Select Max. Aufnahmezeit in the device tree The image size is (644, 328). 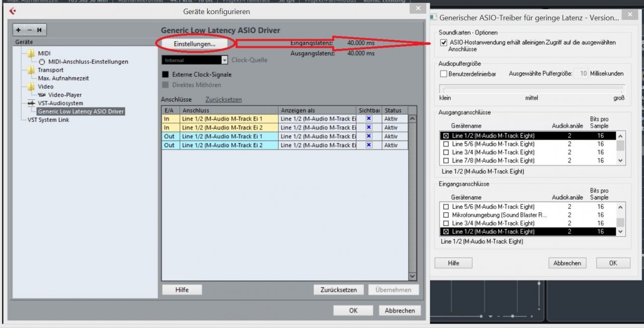click(63, 78)
